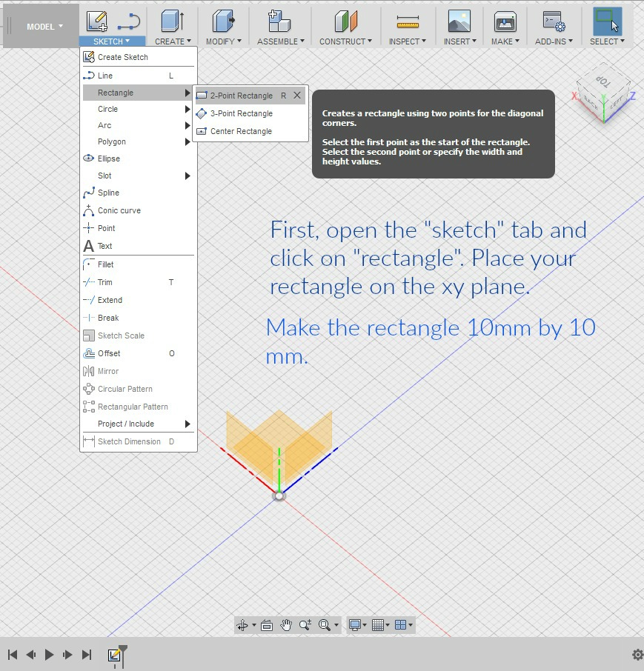Open timeline settings gear
Viewport: 644px width, 671px height.
(637, 655)
